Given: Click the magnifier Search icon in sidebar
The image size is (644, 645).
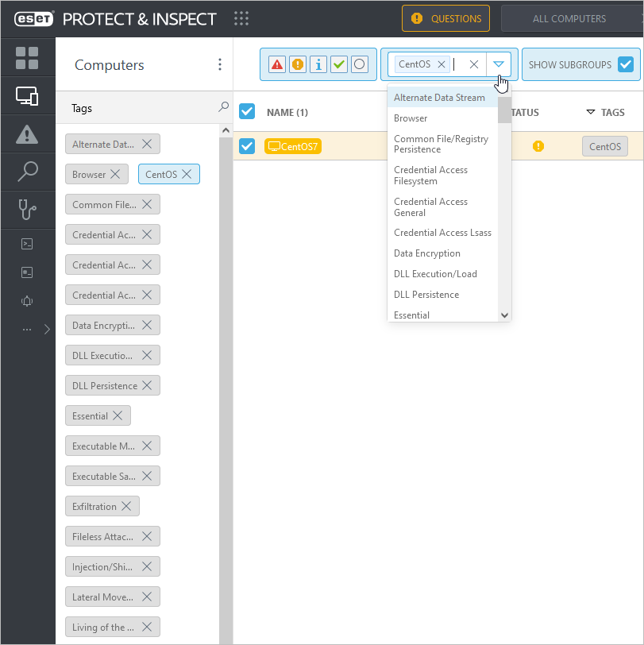Looking at the screenshot, I should click(27, 172).
